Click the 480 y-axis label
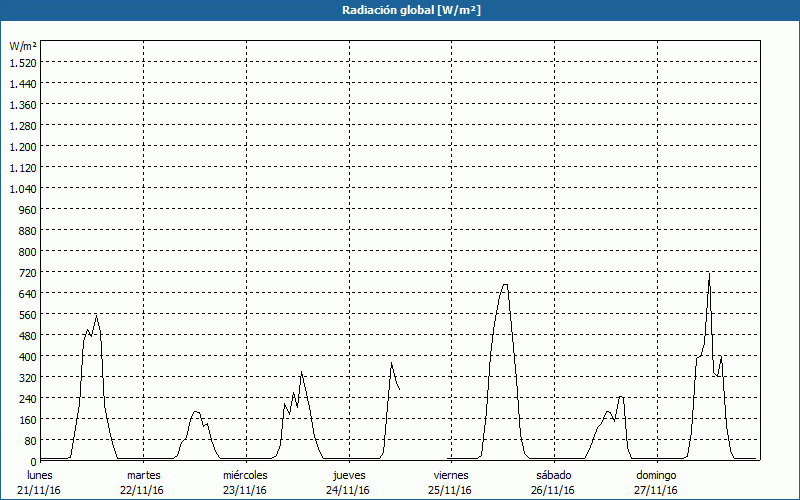 click(x=28, y=336)
